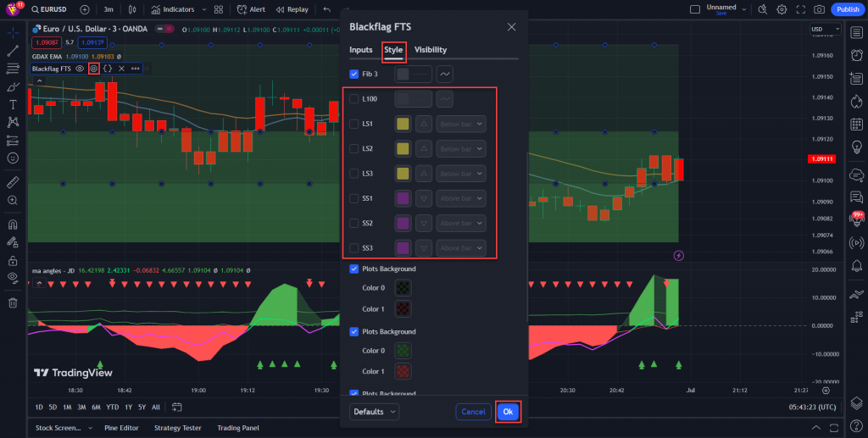Switch to the Style tab
The height and width of the screenshot is (438, 868).
tap(393, 50)
